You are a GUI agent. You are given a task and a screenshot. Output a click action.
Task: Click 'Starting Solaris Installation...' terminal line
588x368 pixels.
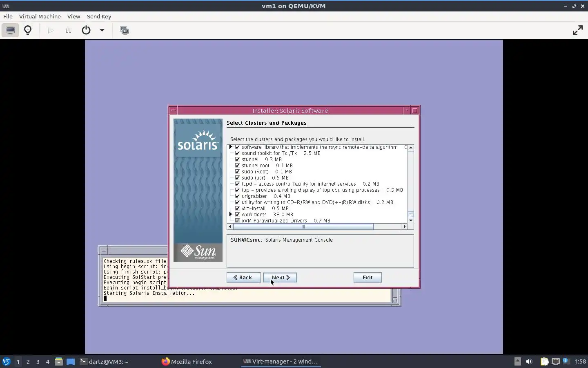pyautogui.click(x=149, y=293)
